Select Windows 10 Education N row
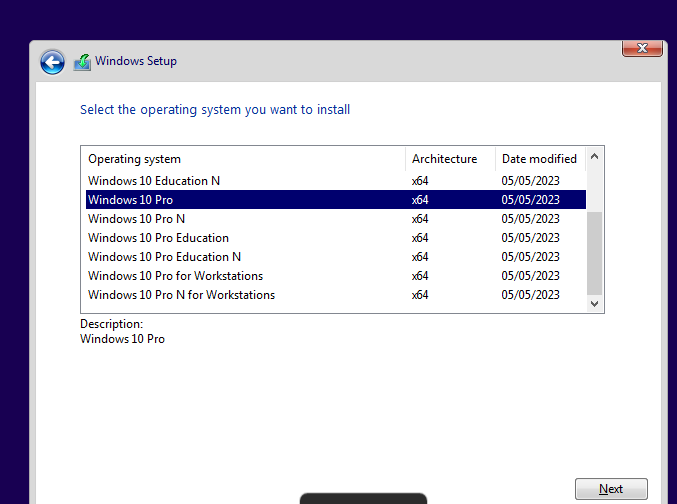The image size is (677, 504). (336, 181)
